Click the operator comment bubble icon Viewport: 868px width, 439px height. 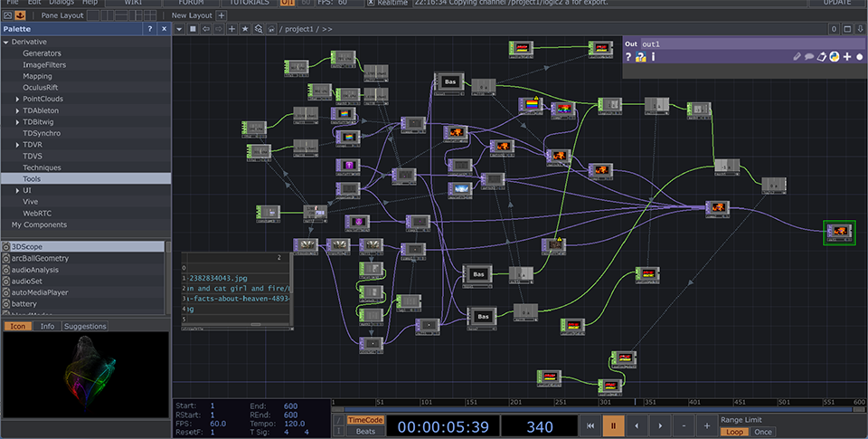pyautogui.click(x=809, y=57)
